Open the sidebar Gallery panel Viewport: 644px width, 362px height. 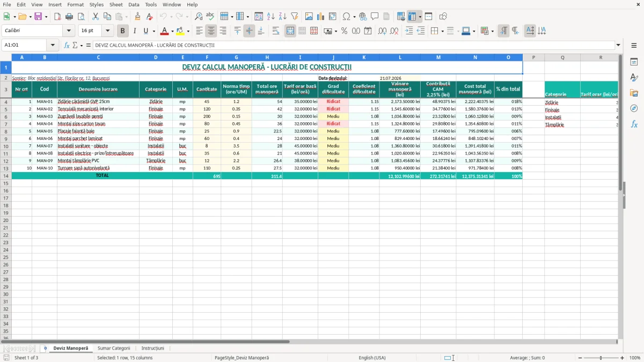[634, 93]
